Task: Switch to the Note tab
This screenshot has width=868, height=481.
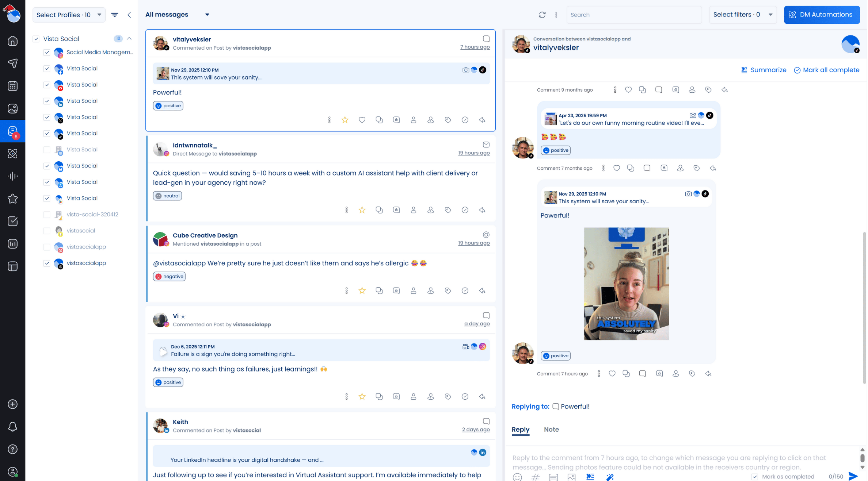Action: coord(551,430)
